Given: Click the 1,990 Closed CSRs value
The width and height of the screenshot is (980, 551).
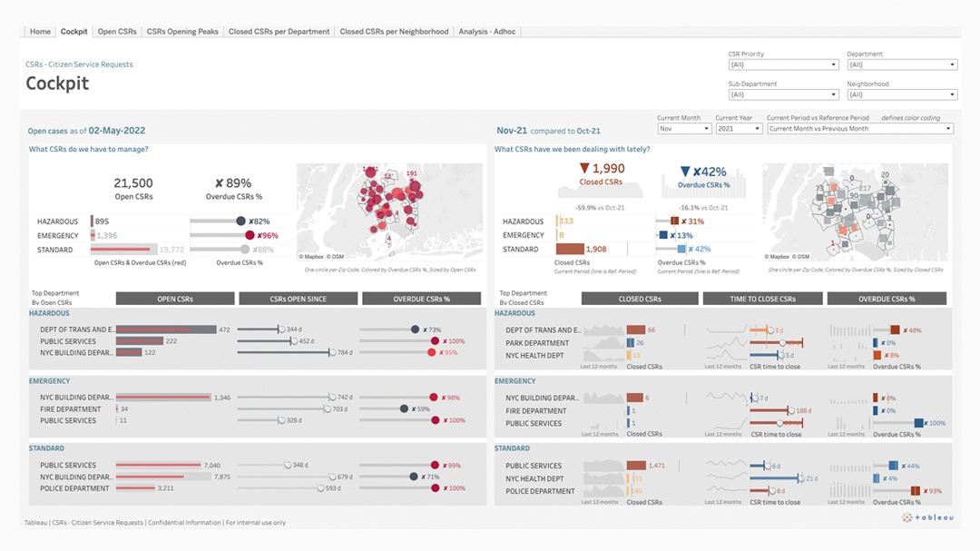Looking at the screenshot, I should 608,168.
